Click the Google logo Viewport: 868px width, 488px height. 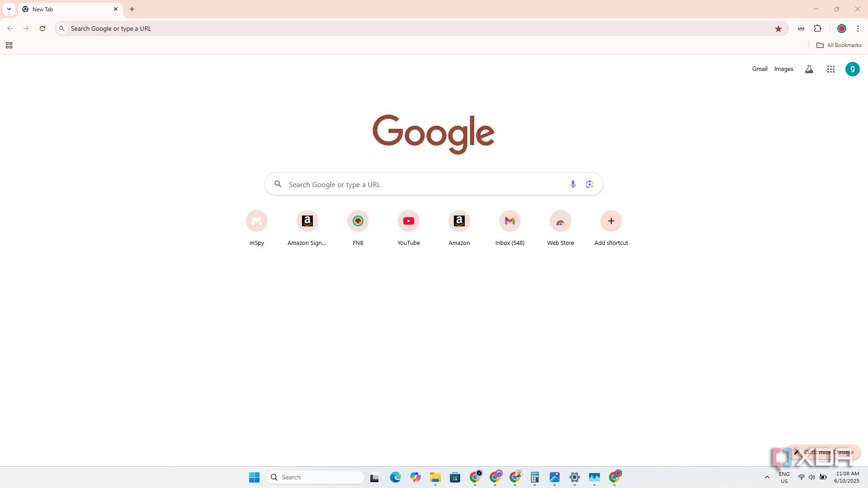click(434, 134)
